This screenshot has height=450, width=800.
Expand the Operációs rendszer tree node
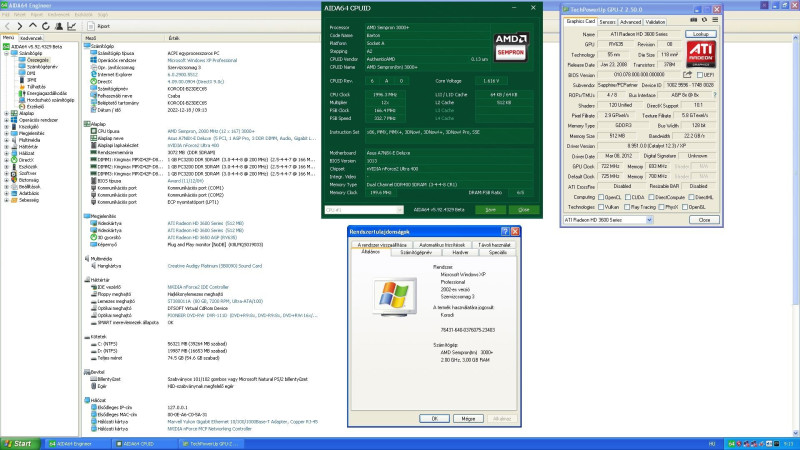click(x=7, y=120)
